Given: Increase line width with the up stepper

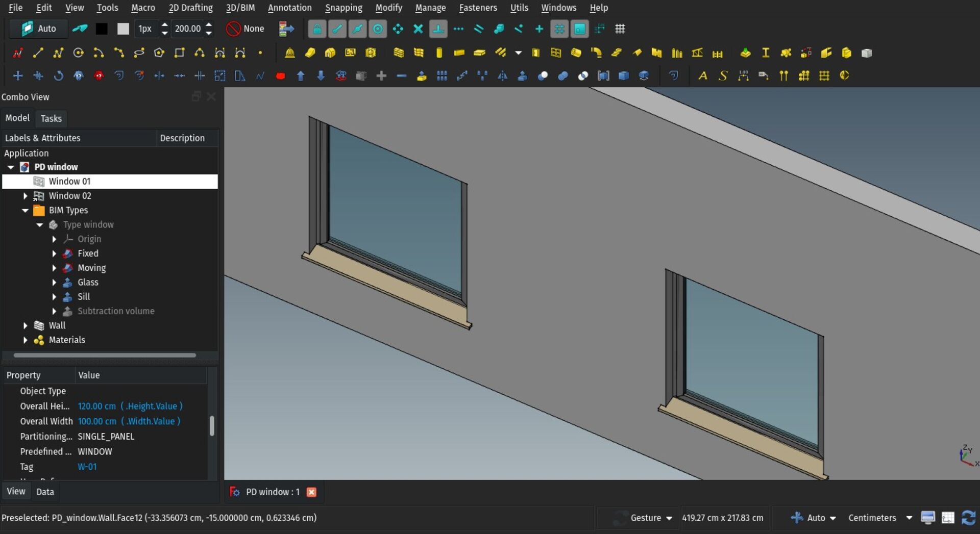Looking at the screenshot, I should [x=164, y=24].
